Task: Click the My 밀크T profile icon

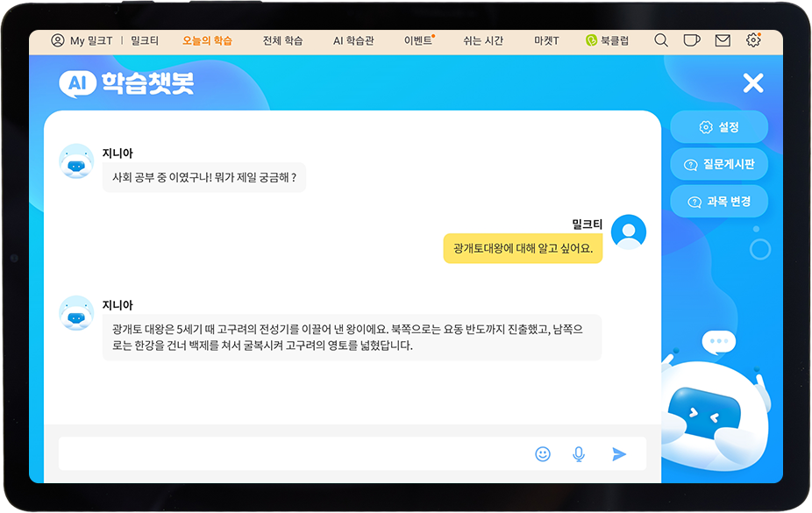Action: click(58, 40)
